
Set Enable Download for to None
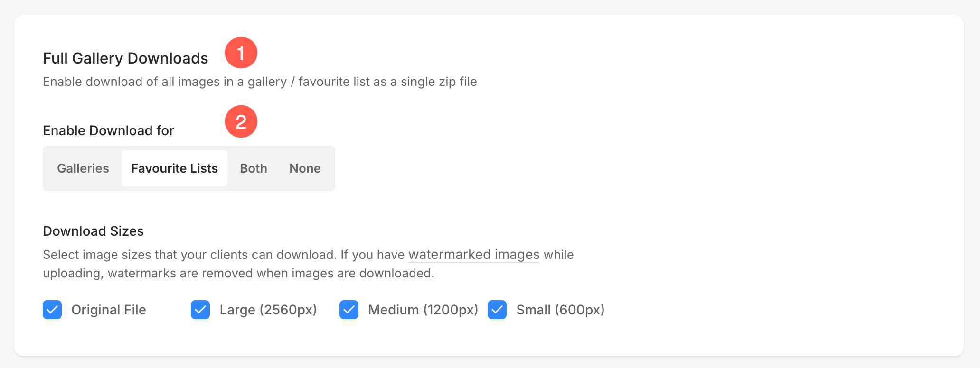pos(305,168)
